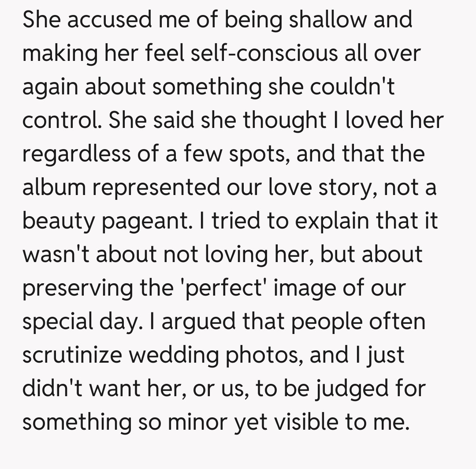Select the word "control" before the period
The height and width of the screenshot is (469, 476).
(62, 120)
